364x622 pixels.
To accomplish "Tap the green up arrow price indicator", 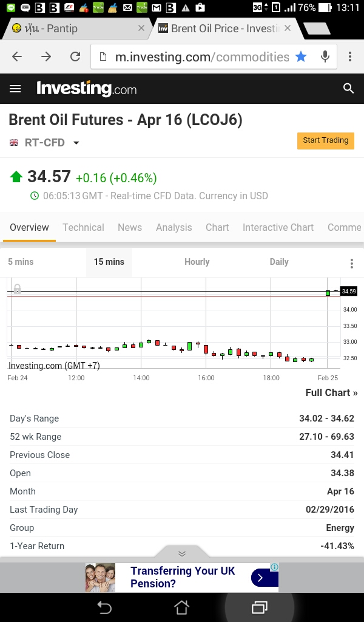I will [x=16, y=177].
